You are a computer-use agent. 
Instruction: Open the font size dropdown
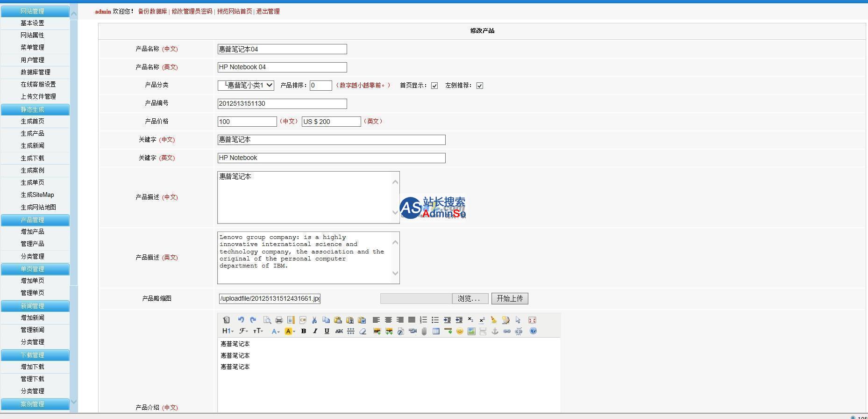click(x=258, y=331)
